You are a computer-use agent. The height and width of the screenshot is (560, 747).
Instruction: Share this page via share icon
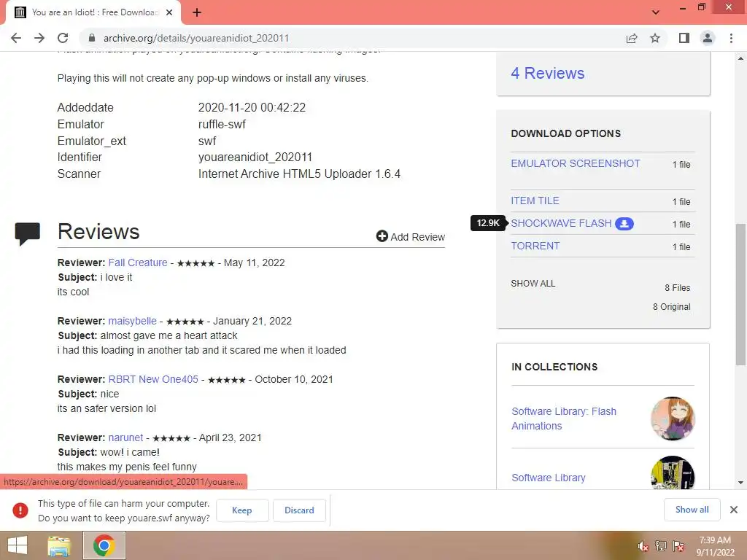[632, 38]
